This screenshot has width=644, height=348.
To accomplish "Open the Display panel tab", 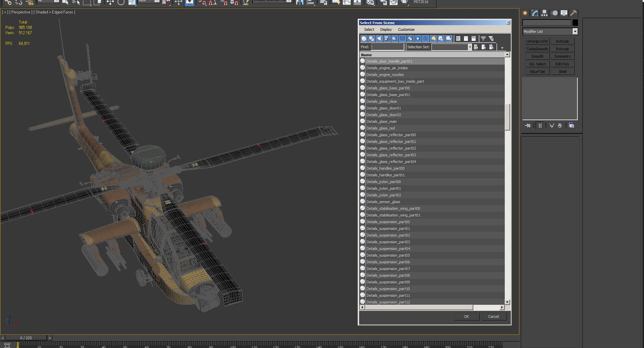I will click(564, 13).
